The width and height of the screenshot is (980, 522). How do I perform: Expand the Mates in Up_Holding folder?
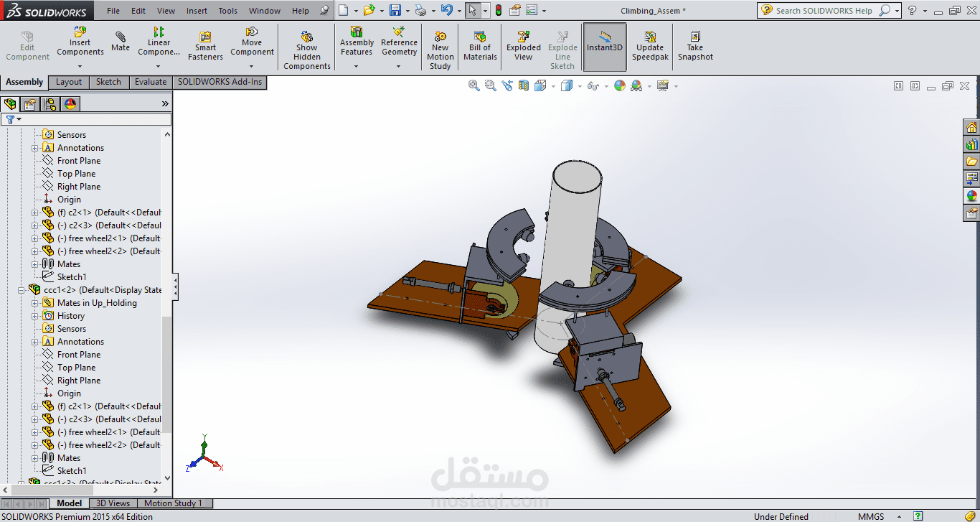34,302
